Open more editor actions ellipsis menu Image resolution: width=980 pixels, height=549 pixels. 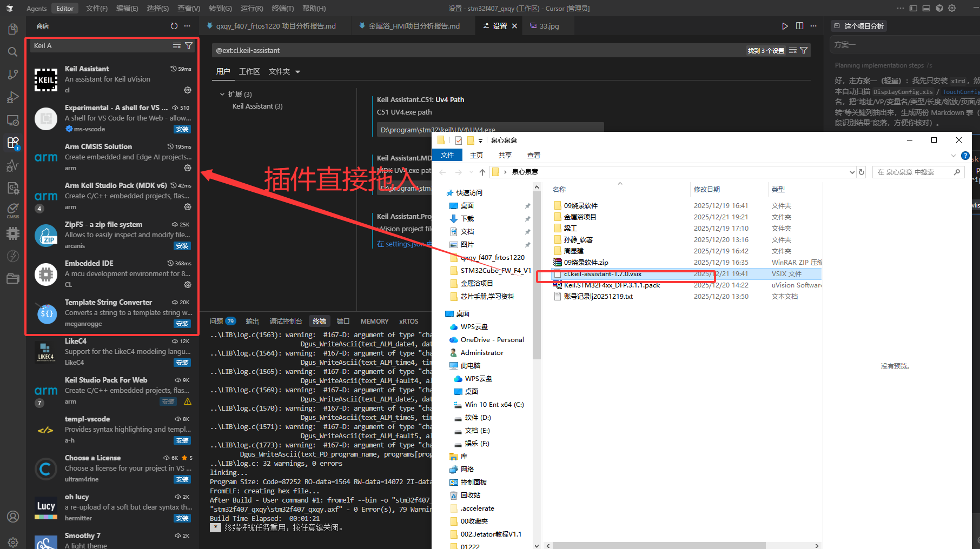[x=813, y=26]
